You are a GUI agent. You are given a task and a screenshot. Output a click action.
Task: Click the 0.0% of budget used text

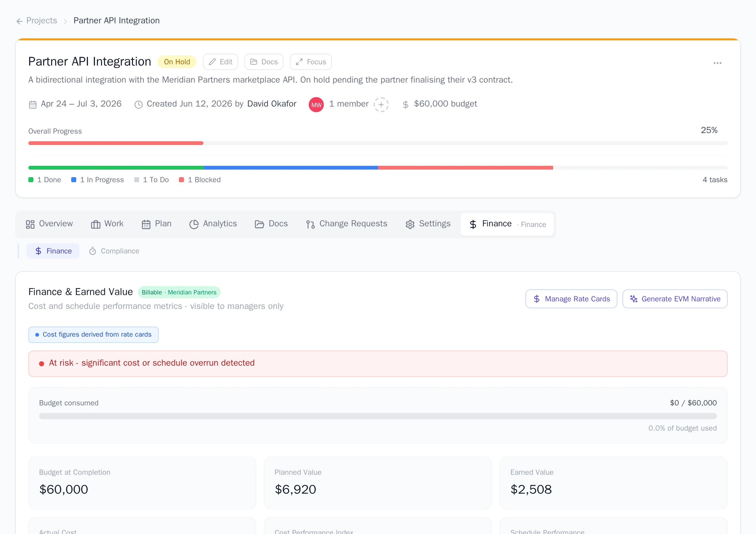(x=682, y=428)
